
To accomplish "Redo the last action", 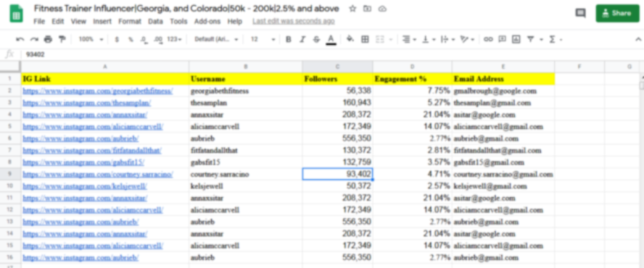I will (x=34, y=39).
